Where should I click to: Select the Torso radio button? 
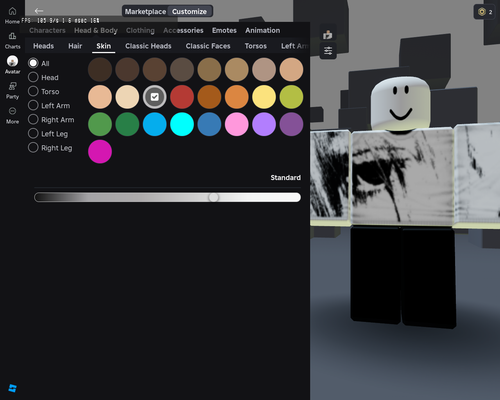click(x=33, y=91)
